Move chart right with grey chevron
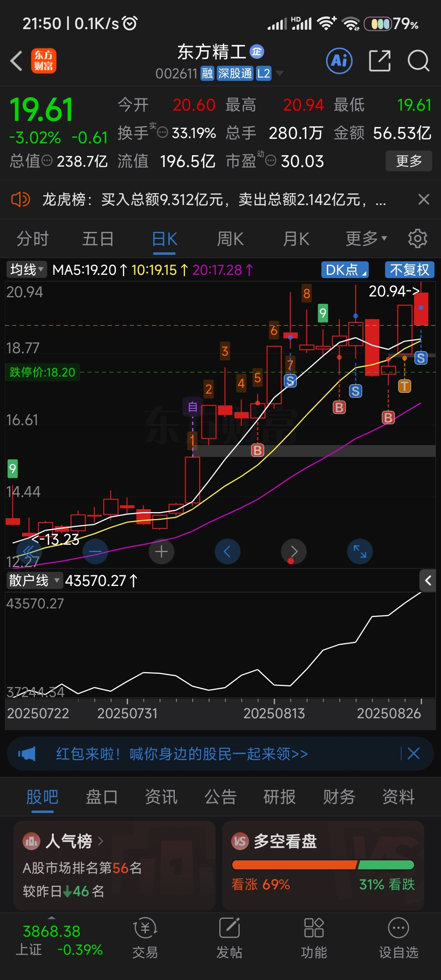This screenshot has width=441, height=980. (x=294, y=552)
